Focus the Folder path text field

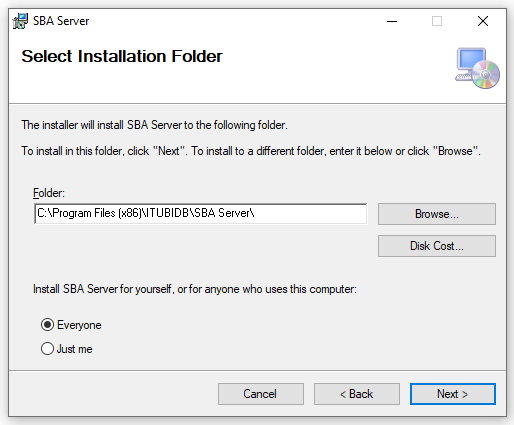200,214
